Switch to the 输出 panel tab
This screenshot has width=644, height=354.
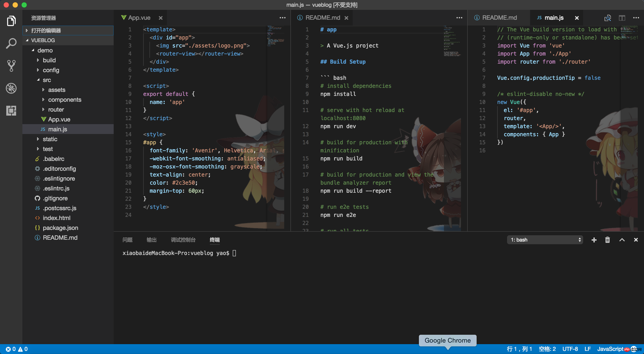pos(151,240)
